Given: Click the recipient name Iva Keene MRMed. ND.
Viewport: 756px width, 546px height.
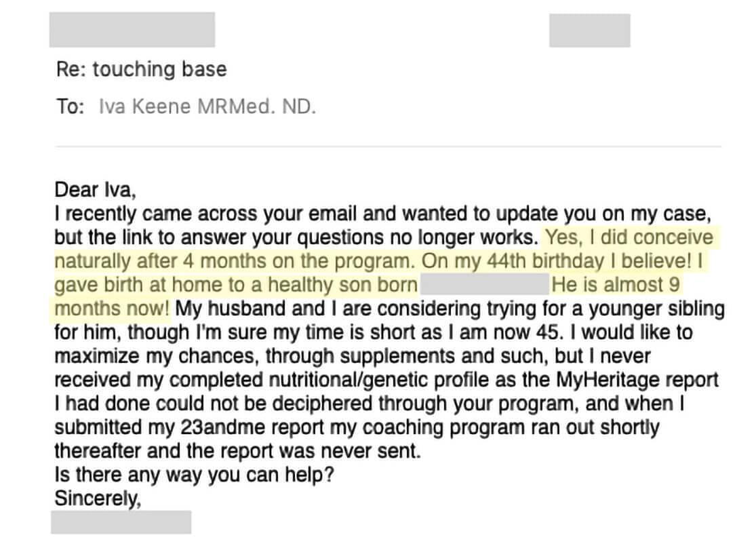Looking at the screenshot, I should (x=207, y=106).
